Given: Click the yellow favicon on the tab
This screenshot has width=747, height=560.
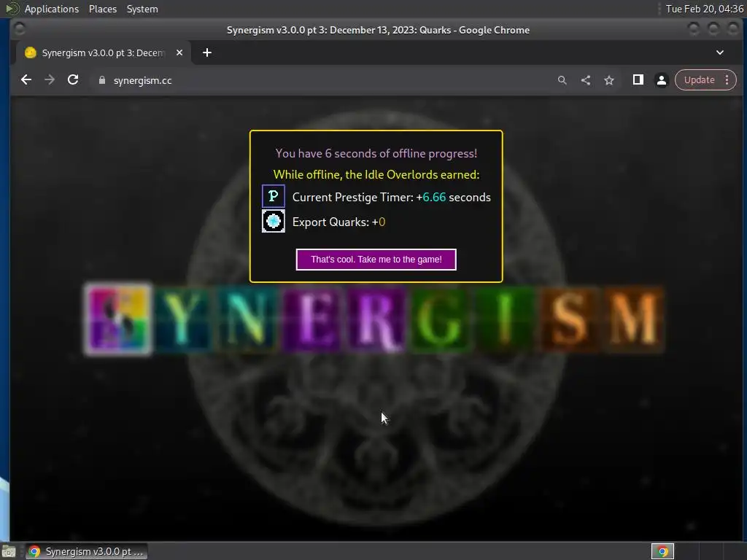Looking at the screenshot, I should 31,52.
